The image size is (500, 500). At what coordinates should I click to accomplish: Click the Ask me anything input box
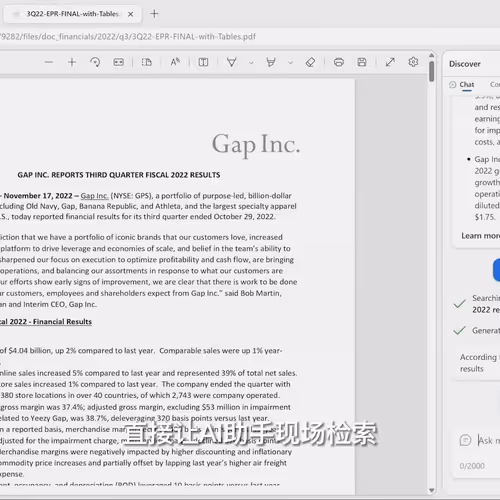point(488,440)
